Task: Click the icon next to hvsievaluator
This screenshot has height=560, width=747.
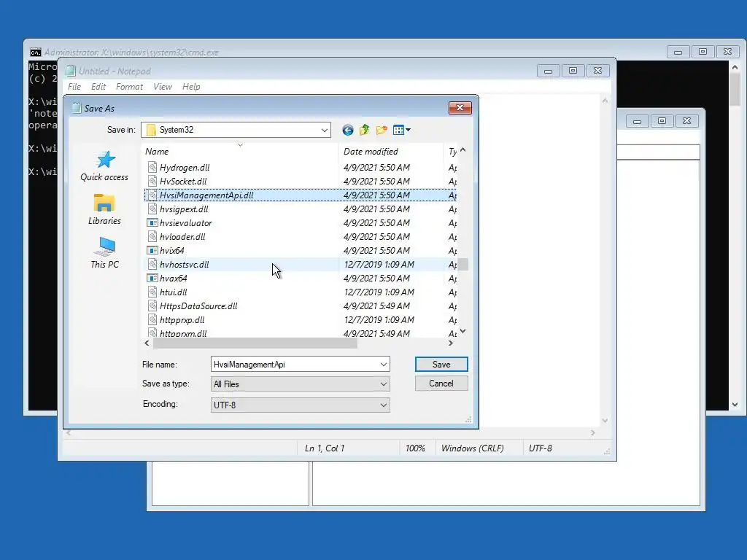Action: click(152, 223)
